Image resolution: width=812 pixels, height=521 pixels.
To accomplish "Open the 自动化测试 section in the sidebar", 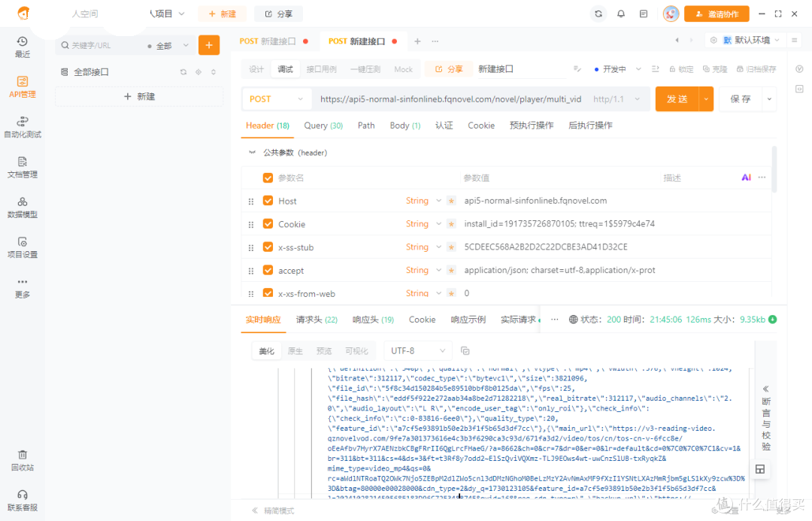I will click(x=22, y=126).
